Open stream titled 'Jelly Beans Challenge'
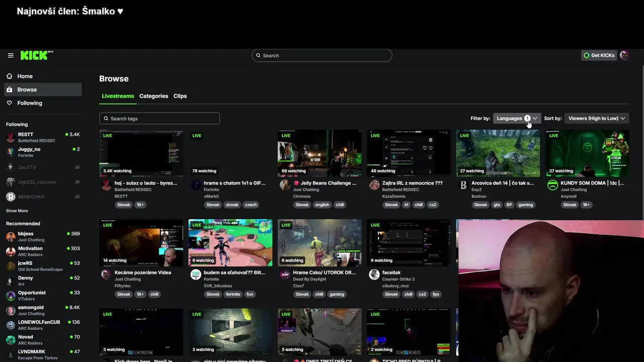Image resolution: width=644 pixels, height=362 pixels. [x=329, y=183]
